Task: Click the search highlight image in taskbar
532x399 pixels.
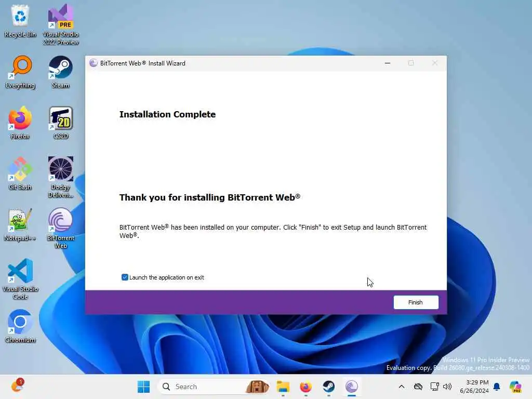Action: tap(258, 387)
